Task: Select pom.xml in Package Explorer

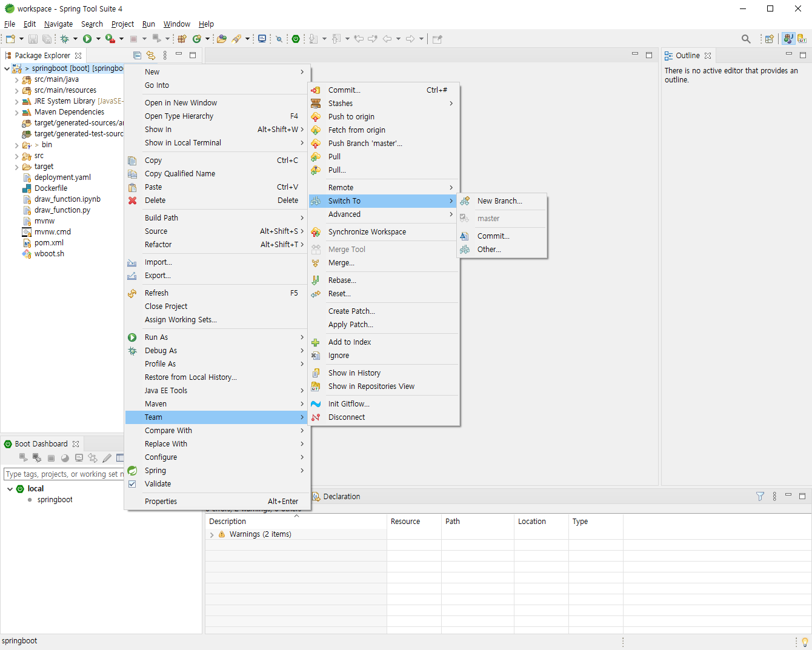Action: (x=48, y=243)
